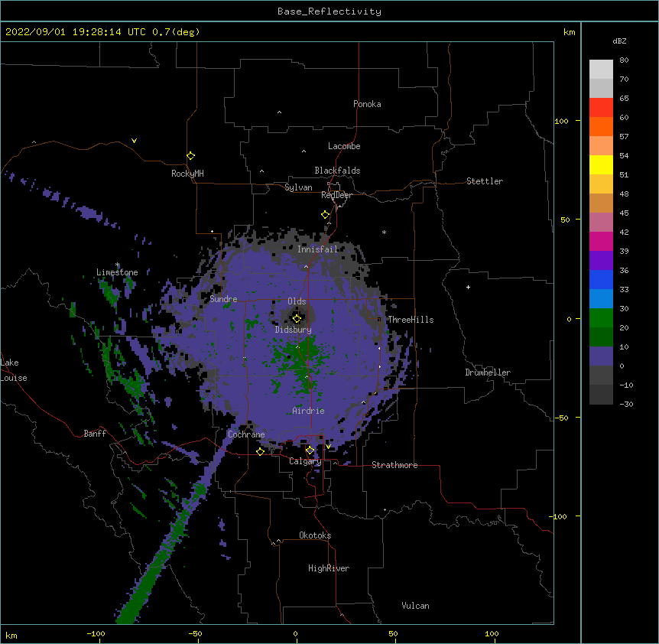The image size is (659, 644).
Task: Click the RockyMH label
Action: (x=187, y=174)
